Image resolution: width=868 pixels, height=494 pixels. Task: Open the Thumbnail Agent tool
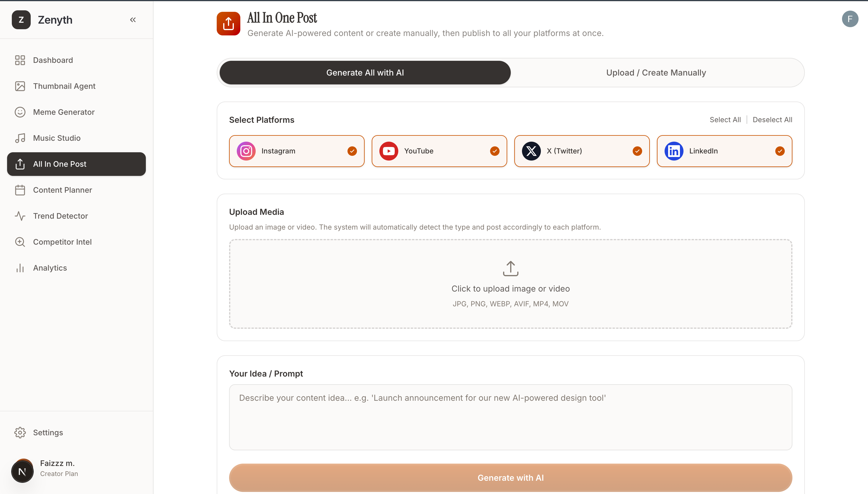tap(20, 86)
